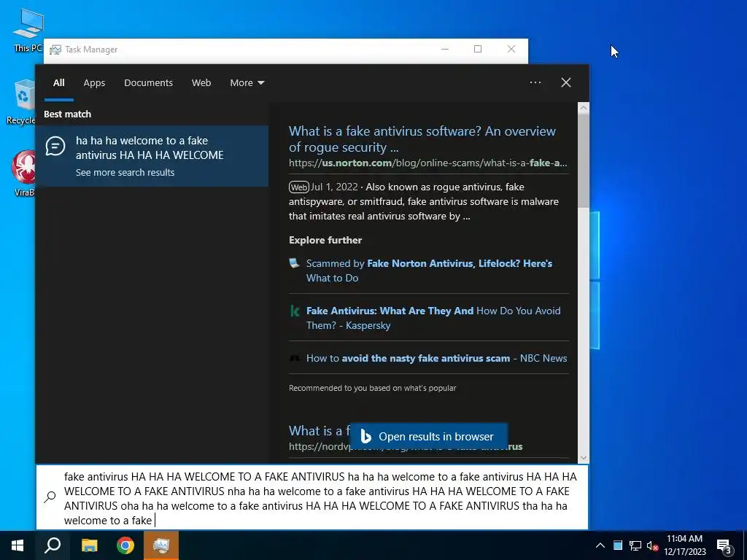Open the 11:04 AM clock and date
Image resolution: width=747 pixels, height=560 pixels.
pyautogui.click(x=684, y=545)
